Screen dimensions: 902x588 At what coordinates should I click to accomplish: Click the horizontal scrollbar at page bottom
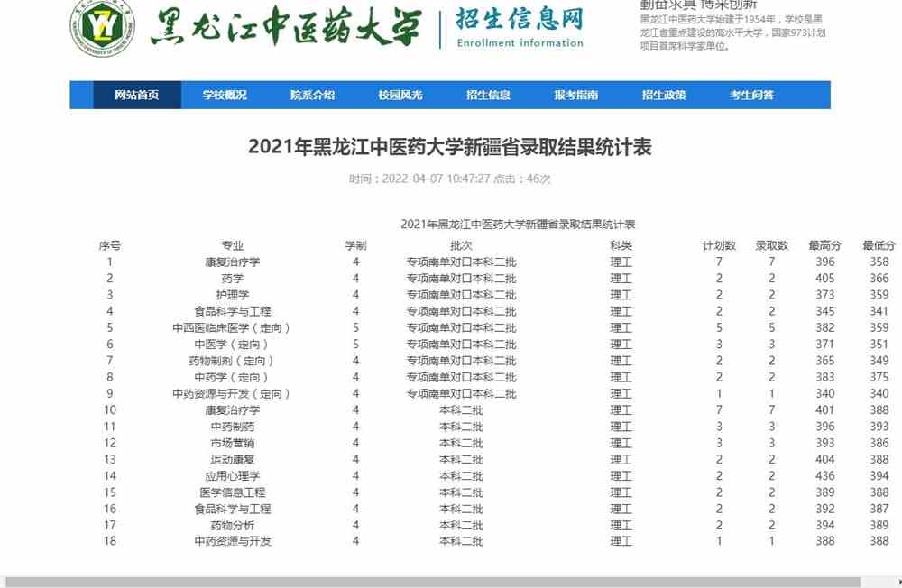(433, 583)
